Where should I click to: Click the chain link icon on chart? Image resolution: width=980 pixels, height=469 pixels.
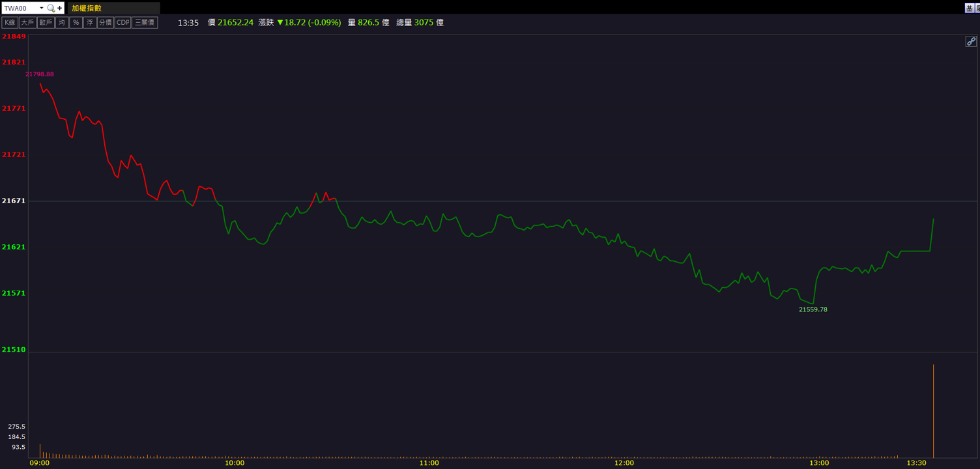[x=971, y=41]
